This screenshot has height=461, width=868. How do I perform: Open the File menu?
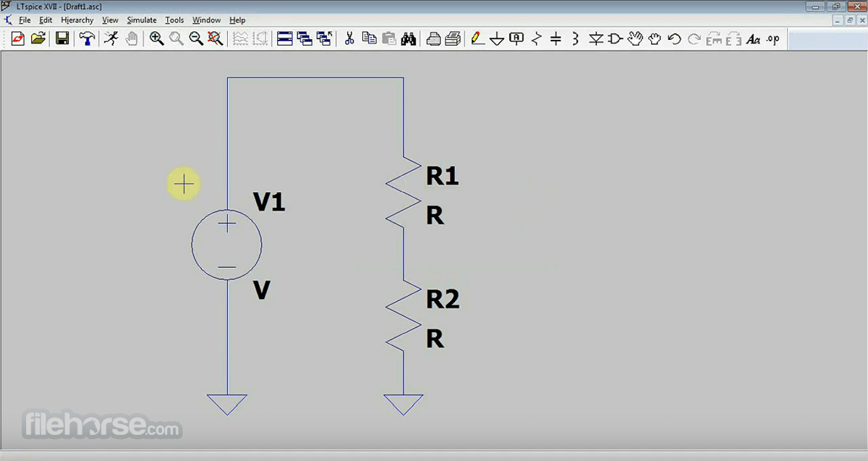click(x=25, y=20)
